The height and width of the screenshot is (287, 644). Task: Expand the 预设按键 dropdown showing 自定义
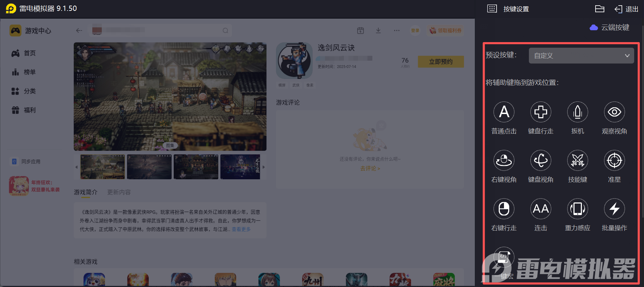point(581,55)
